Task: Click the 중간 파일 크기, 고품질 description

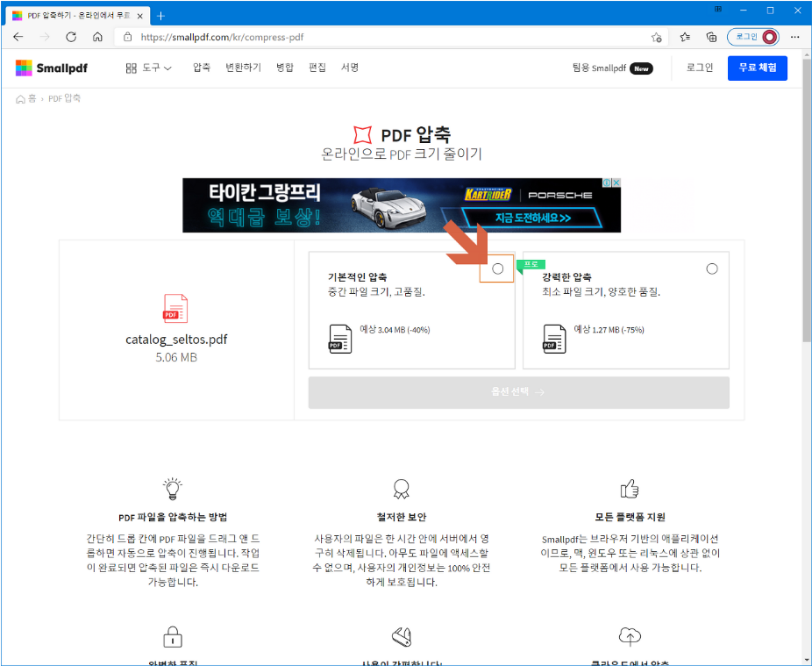Action: pyautogui.click(x=376, y=292)
